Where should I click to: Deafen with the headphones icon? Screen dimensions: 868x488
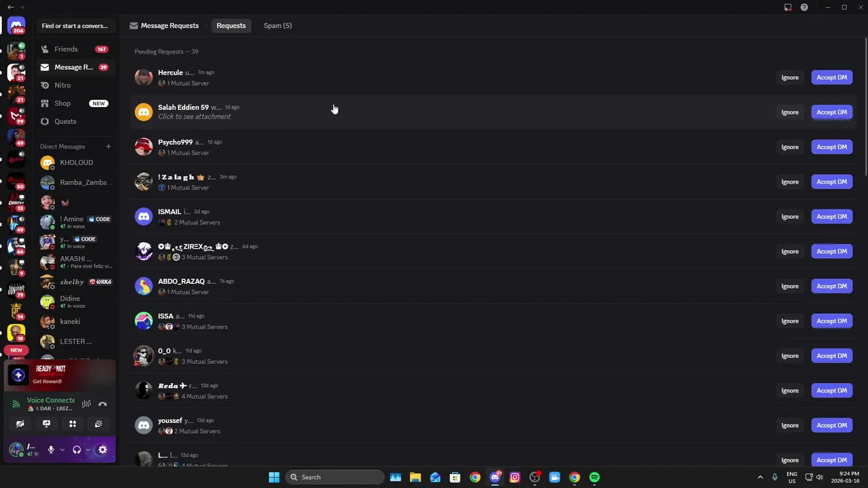(77, 449)
